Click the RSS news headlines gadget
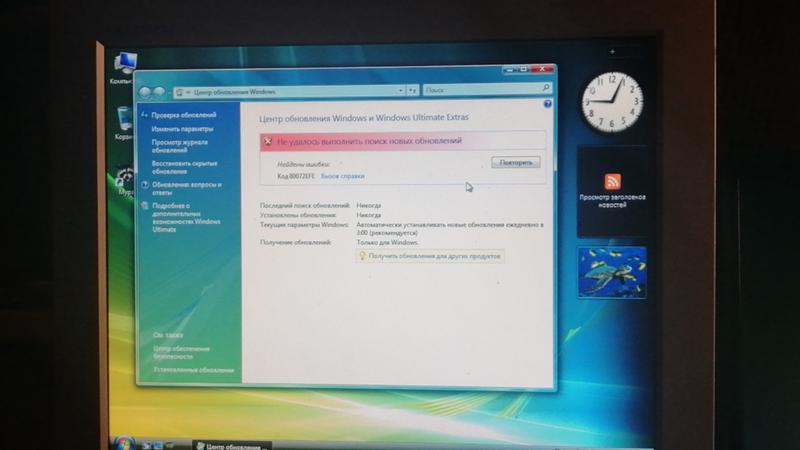 612,190
